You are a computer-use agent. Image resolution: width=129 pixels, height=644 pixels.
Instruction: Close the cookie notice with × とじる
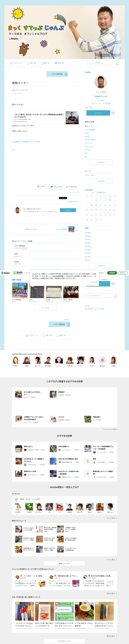click(x=93, y=282)
